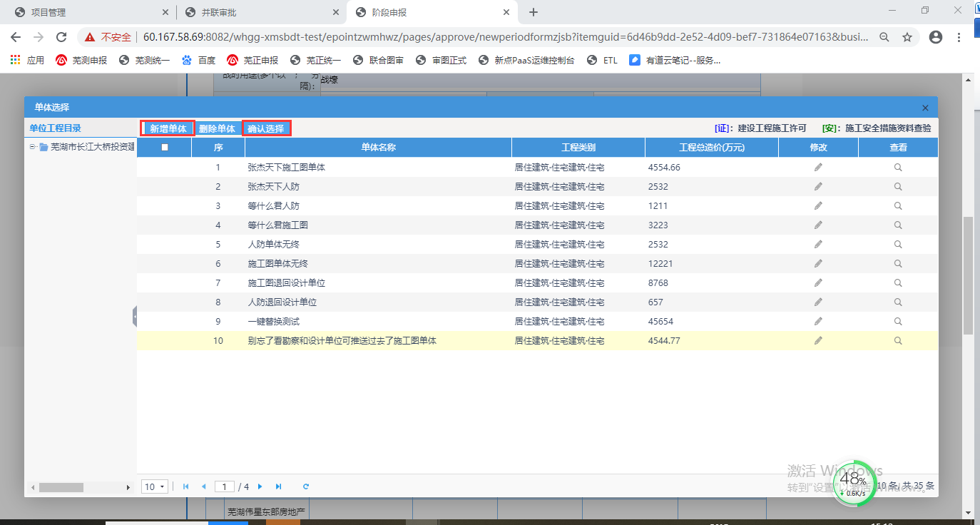
Task: Refresh the table with the reload icon
Action: [306, 486]
